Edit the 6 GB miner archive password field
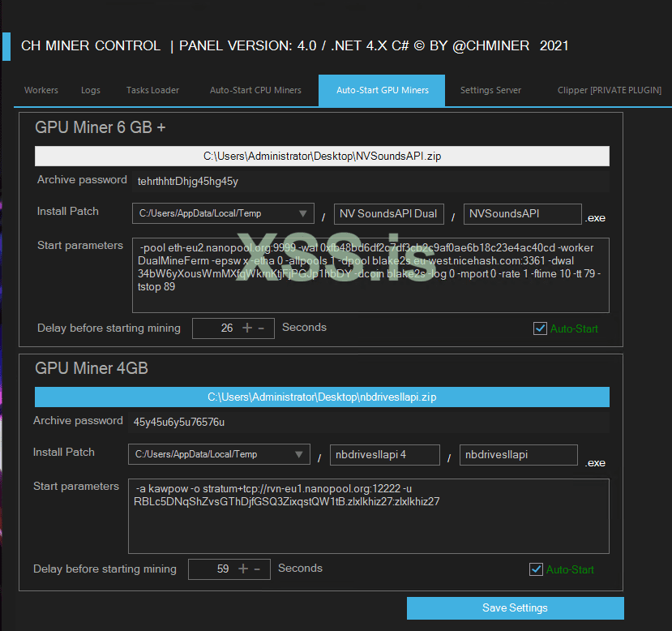The image size is (672, 631). 370,182
